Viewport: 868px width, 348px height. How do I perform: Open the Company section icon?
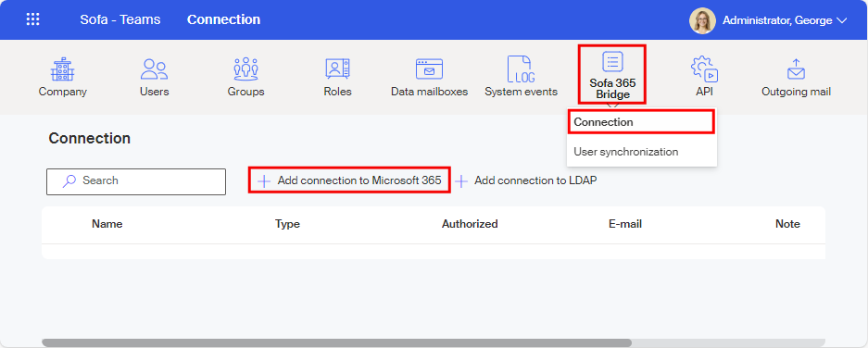[x=63, y=69]
